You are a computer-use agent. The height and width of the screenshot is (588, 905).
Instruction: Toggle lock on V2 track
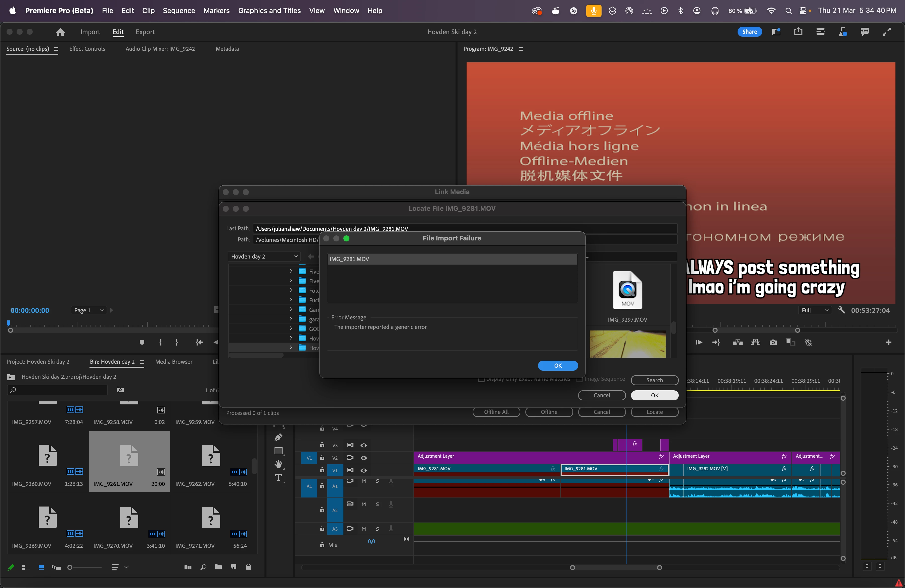[322, 457]
